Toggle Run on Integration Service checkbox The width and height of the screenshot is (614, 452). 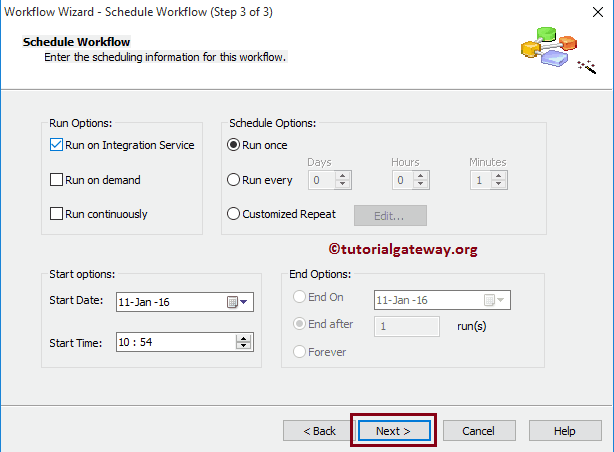tap(56, 145)
